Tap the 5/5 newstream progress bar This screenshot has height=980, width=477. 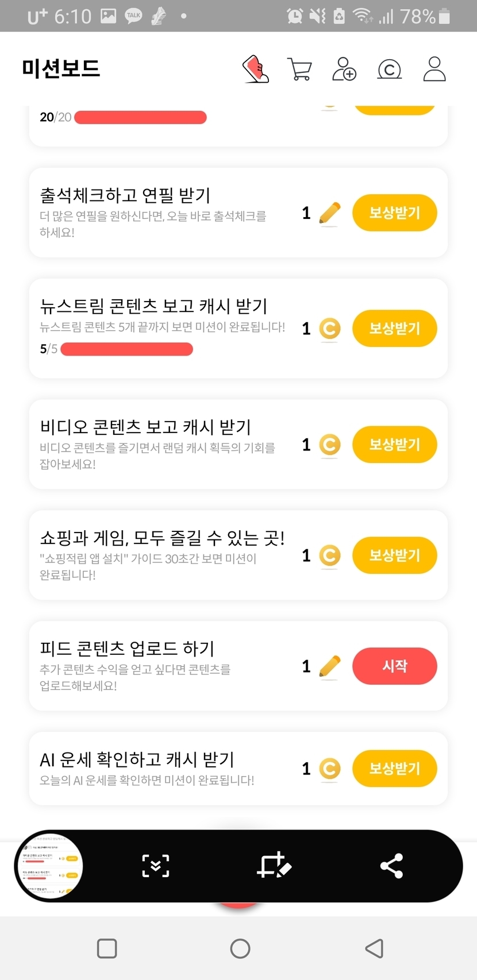coord(126,349)
